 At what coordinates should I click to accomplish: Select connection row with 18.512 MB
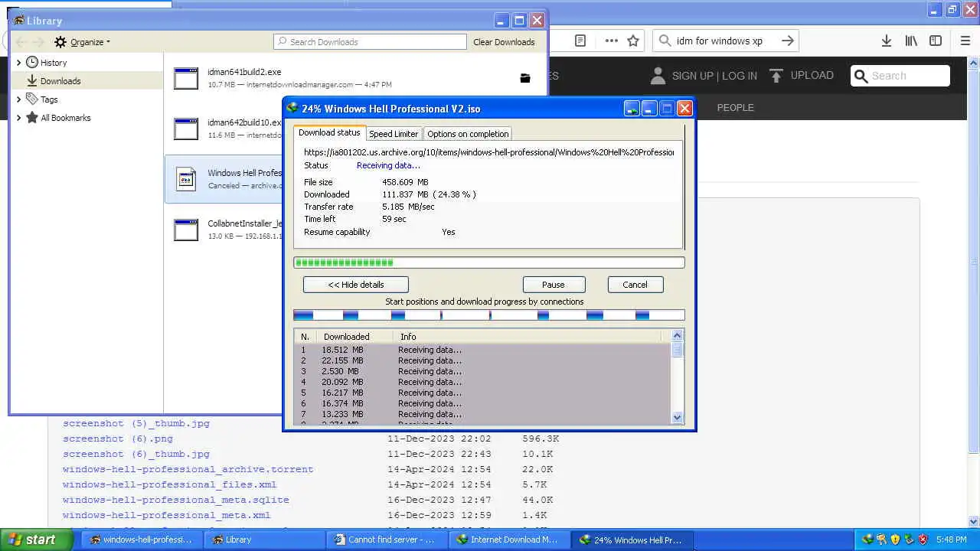(482, 350)
